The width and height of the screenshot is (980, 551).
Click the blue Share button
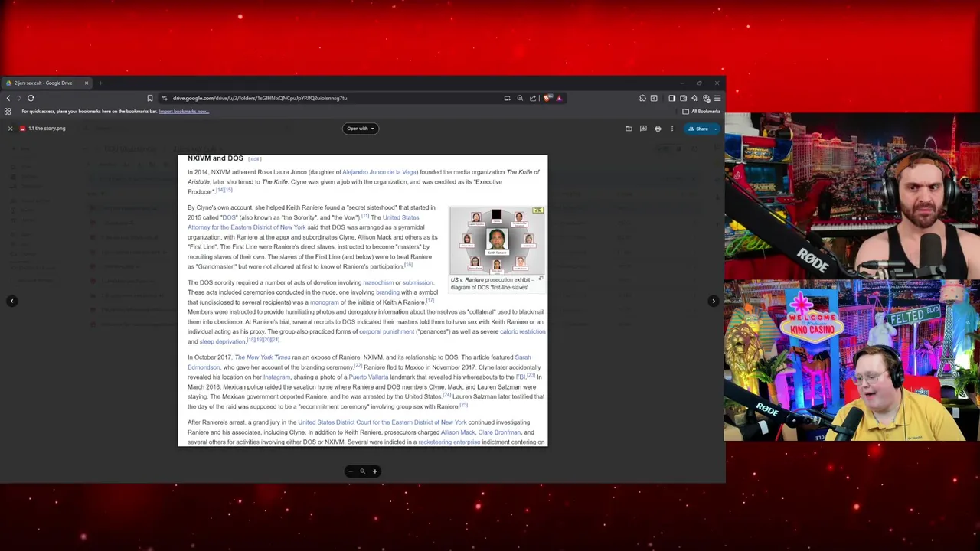tap(698, 129)
